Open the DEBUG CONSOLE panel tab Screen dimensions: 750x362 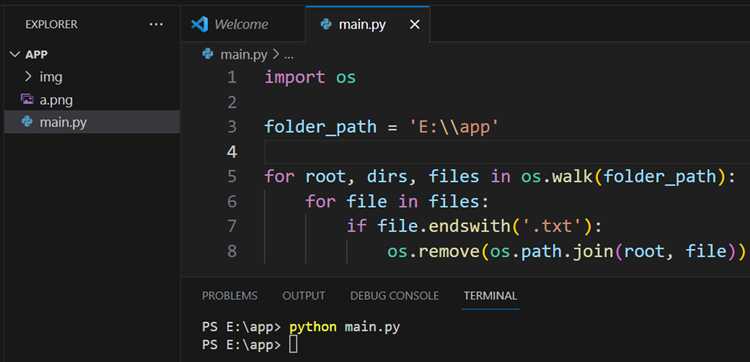pos(395,296)
